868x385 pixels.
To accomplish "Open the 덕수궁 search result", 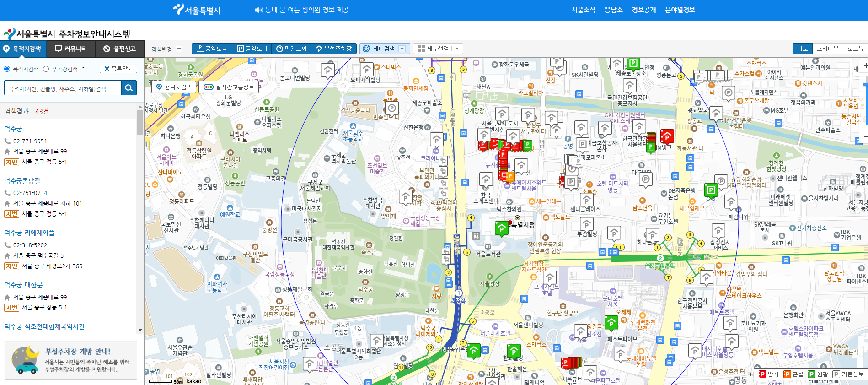I will (13, 129).
